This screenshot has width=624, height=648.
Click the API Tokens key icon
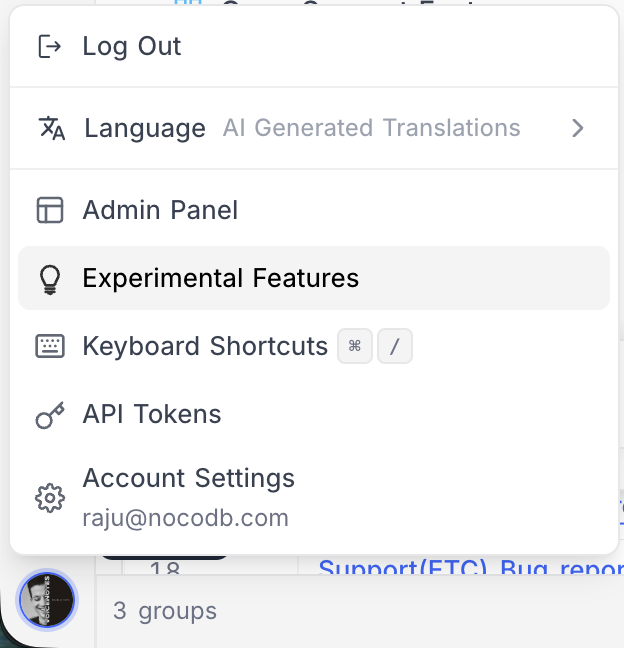pyautogui.click(x=49, y=415)
